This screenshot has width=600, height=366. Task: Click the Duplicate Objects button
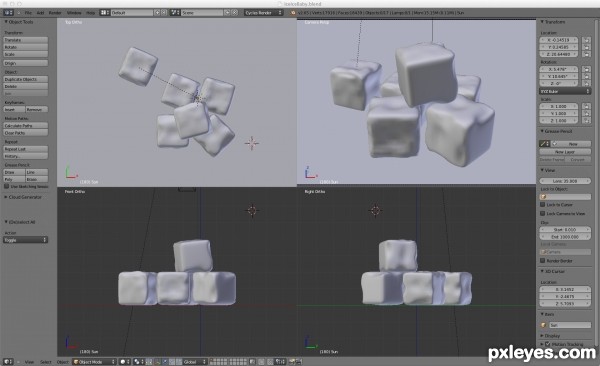coord(26,79)
